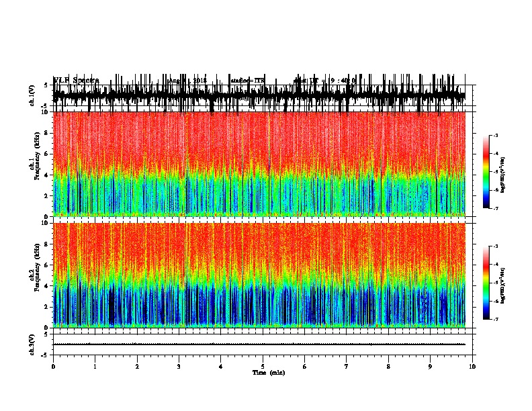Click the ch.1 spectrogram panel

259,165
